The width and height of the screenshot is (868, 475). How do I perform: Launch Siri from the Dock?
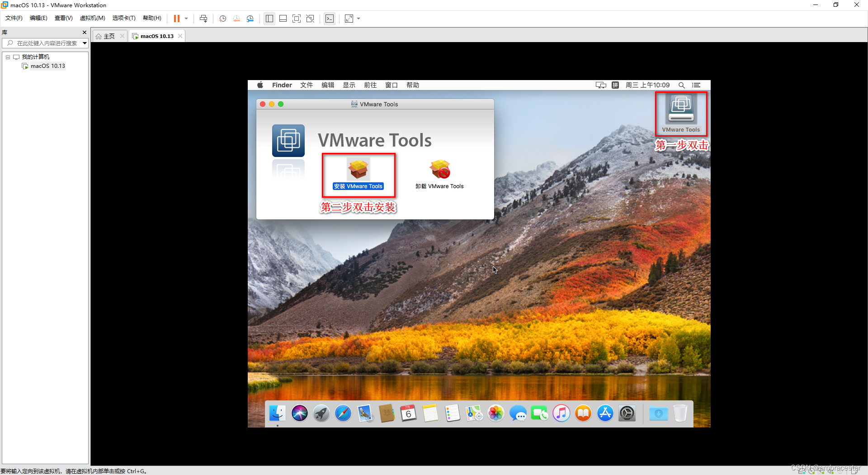(x=299, y=413)
